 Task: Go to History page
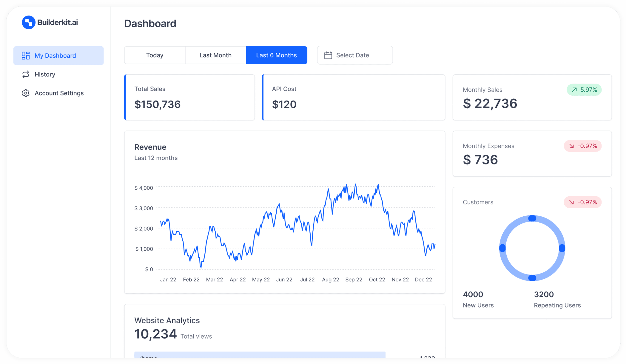tap(58, 74)
